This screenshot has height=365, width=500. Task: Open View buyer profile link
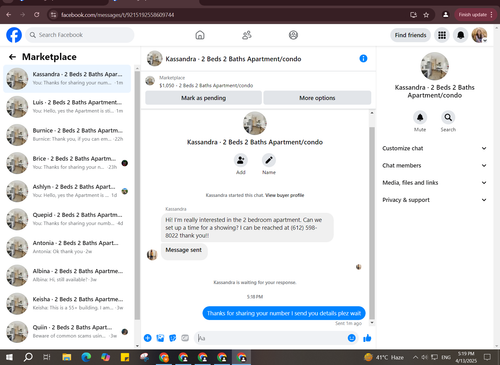285,195
